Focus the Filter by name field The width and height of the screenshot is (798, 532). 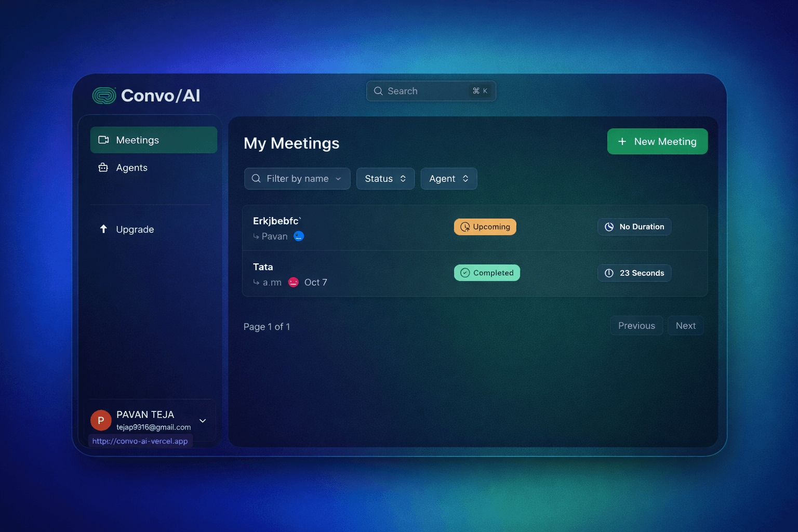(297, 179)
